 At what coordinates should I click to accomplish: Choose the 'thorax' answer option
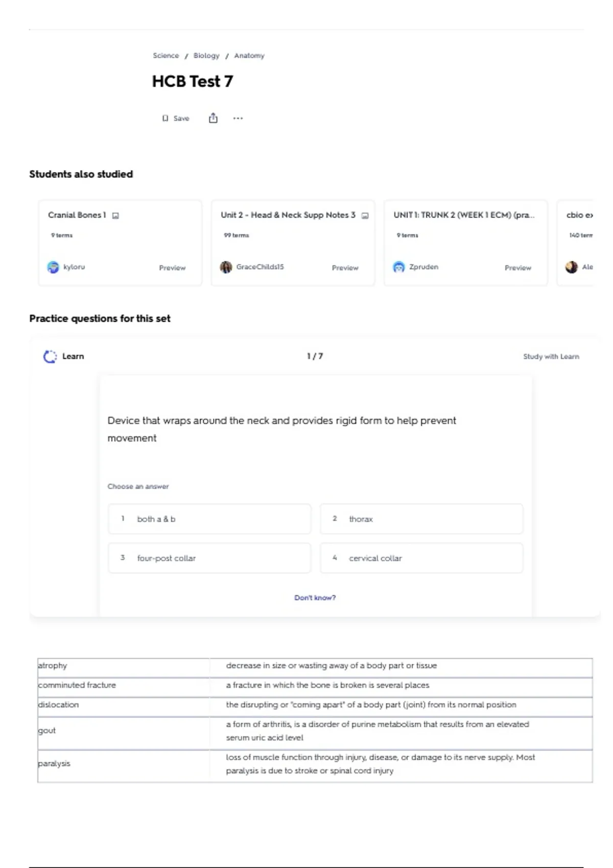tap(421, 519)
